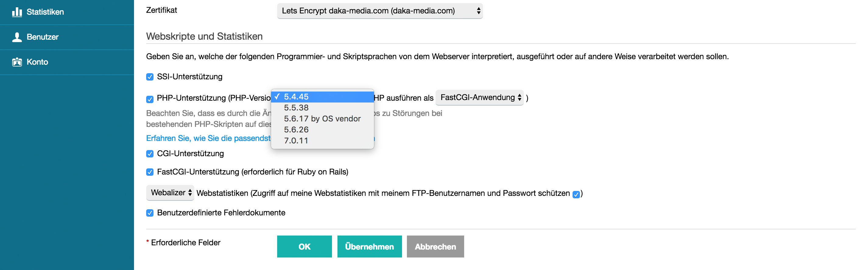Click the Konto account icon
The image size is (868, 270).
pyautogui.click(x=17, y=62)
